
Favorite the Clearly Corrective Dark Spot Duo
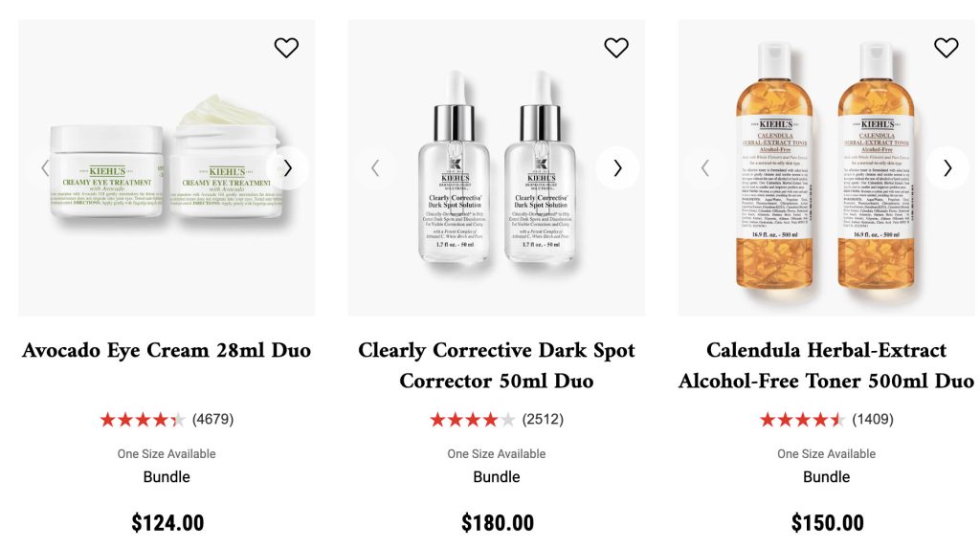(616, 48)
